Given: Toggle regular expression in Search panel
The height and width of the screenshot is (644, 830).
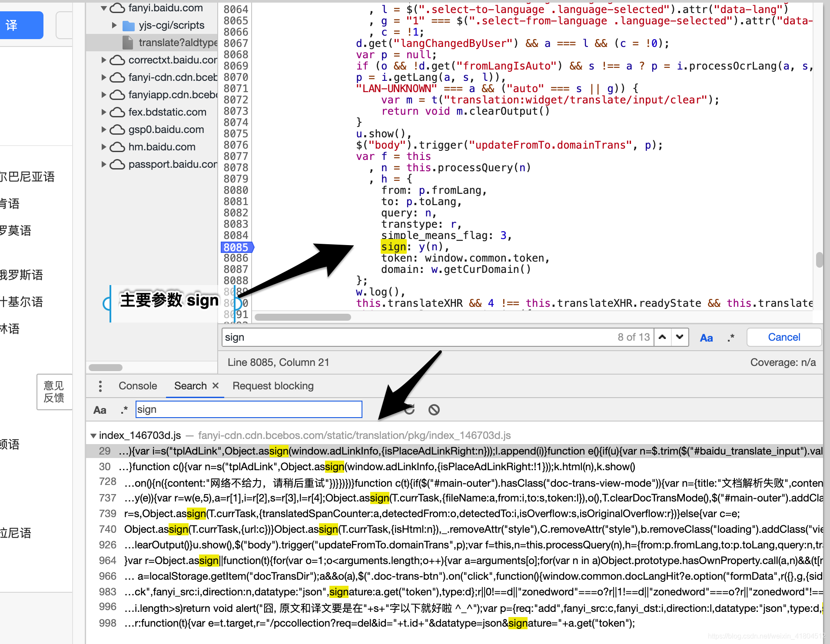Looking at the screenshot, I should (124, 410).
